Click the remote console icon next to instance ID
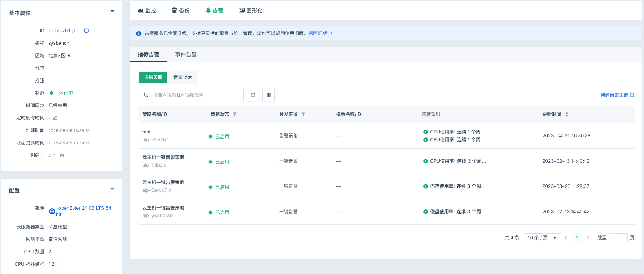Viewport: 644px width, 274px height. 87,31
